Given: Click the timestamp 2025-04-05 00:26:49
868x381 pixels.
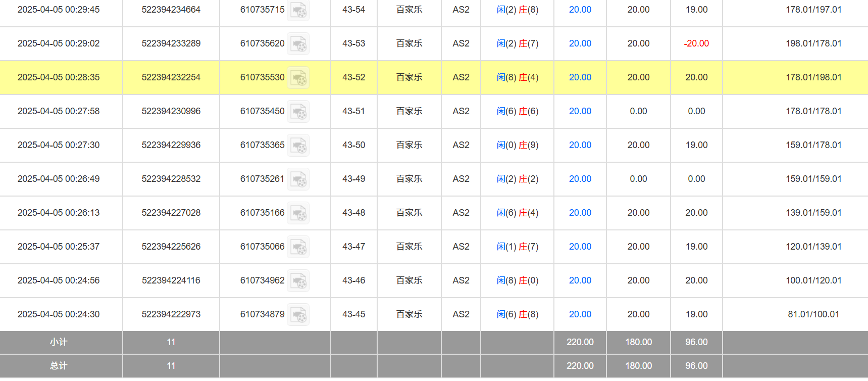Looking at the screenshot, I should coord(59,179).
